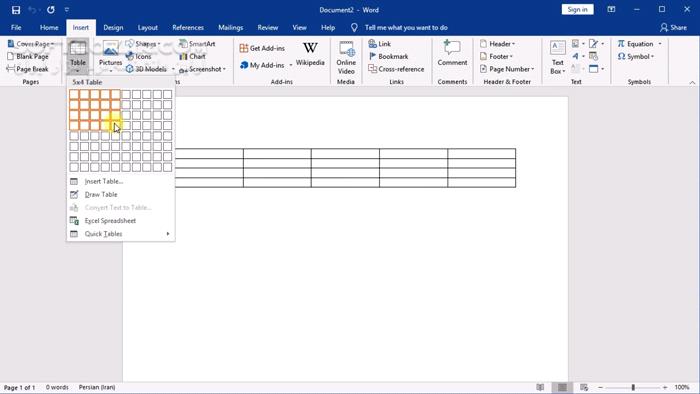Screen dimensions: 700x394
Task: Click Tell me what you want to do
Action: point(406,28)
